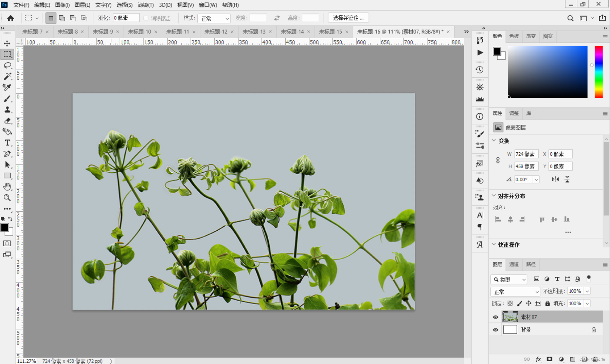Select the Magic Wand tool

[7, 76]
